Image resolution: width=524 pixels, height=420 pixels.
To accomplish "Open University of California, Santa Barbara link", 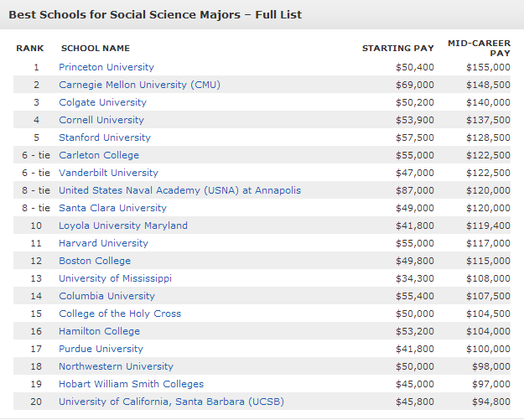I will (x=171, y=402).
